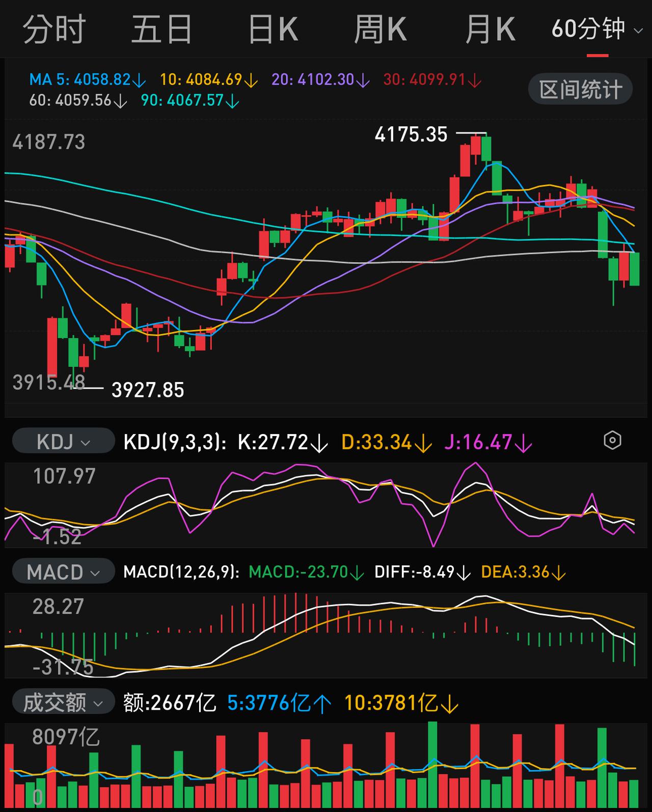The image size is (652, 812).
Task: Tap the 3927.85 low price label
Action: (x=148, y=390)
